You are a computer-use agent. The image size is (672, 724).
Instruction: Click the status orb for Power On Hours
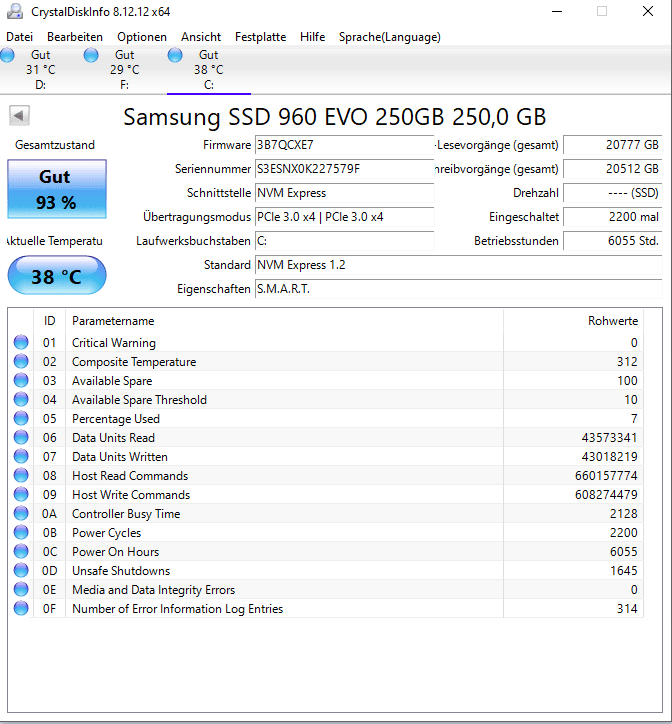pyautogui.click(x=21, y=551)
